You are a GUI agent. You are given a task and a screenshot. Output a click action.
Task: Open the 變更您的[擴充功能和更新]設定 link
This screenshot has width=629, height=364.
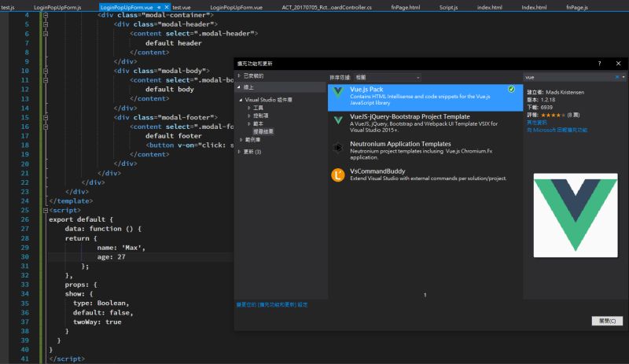click(x=272, y=304)
